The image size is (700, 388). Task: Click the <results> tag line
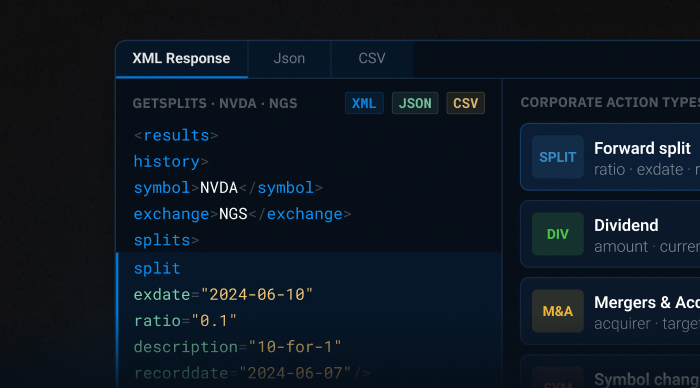pyautogui.click(x=176, y=135)
